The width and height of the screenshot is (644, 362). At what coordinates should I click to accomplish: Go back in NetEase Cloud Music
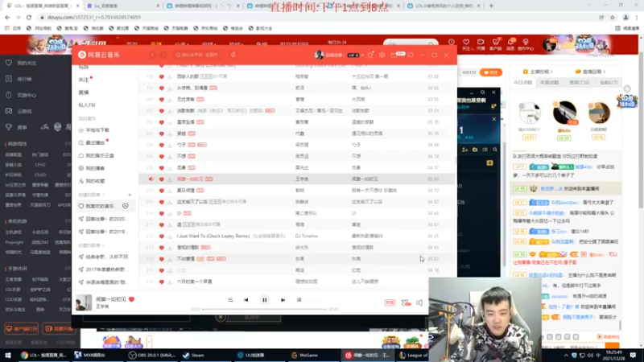[x=152, y=55]
